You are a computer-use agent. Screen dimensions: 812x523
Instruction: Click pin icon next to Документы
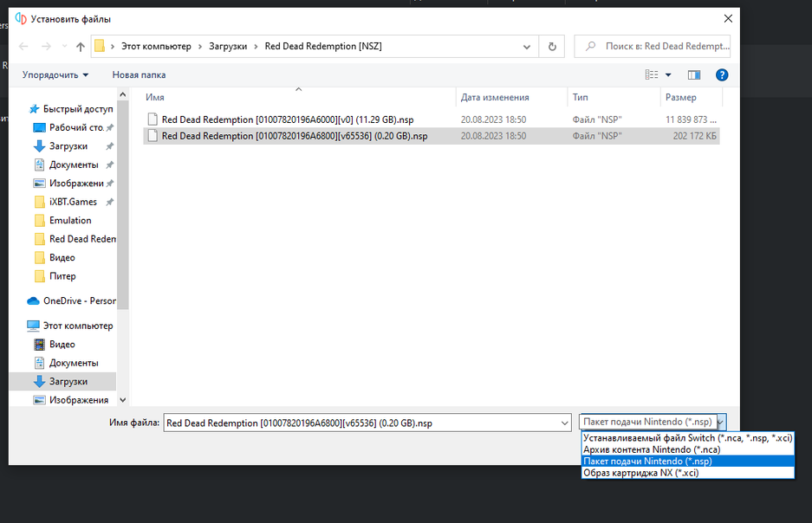[110, 165]
